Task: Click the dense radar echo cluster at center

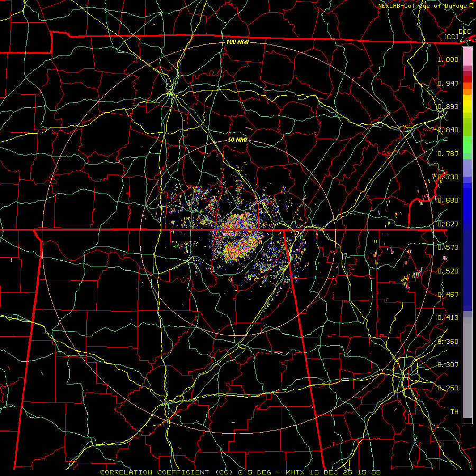Action: pyautogui.click(x=239, y=239)
